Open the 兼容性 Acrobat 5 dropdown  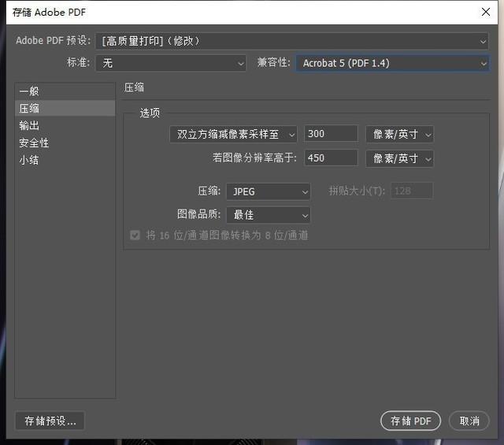click(x=392, y=63)
